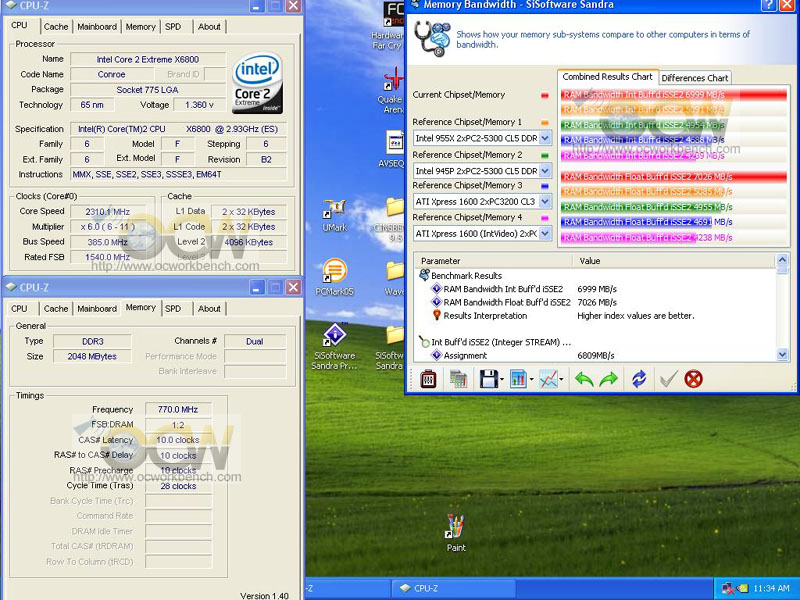Click the Core Speed value "2310.1 MHz"
800x600 pixels.
click(x=108, y=211)
